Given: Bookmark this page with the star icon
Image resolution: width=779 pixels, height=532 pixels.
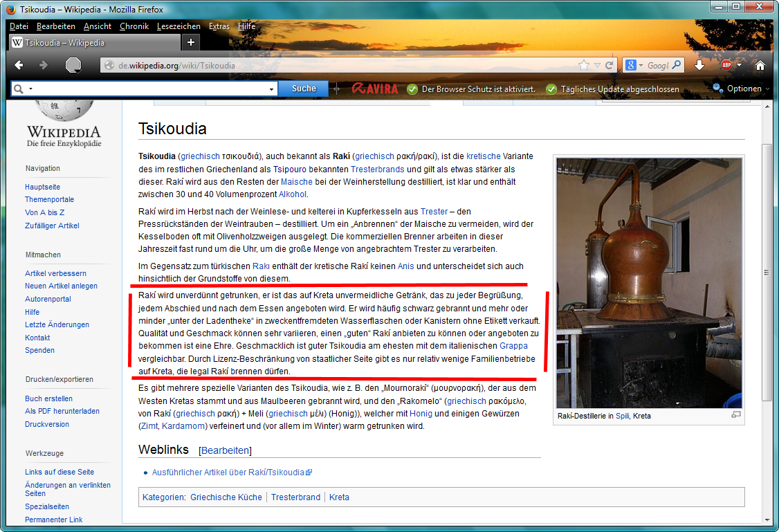Looking at the screenshot, I should (x=584, y=65).
